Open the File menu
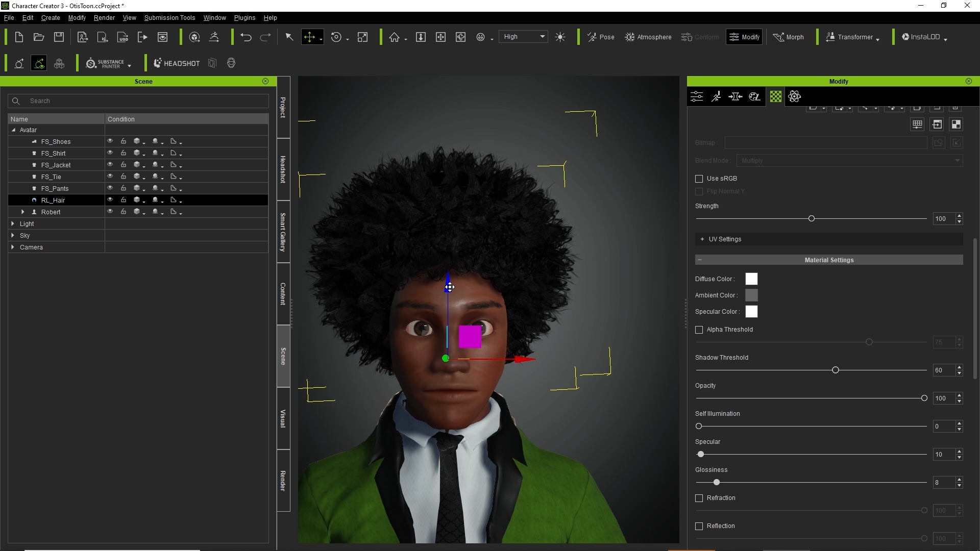Viewport: 980px width, 551px height. coord(9,18)
